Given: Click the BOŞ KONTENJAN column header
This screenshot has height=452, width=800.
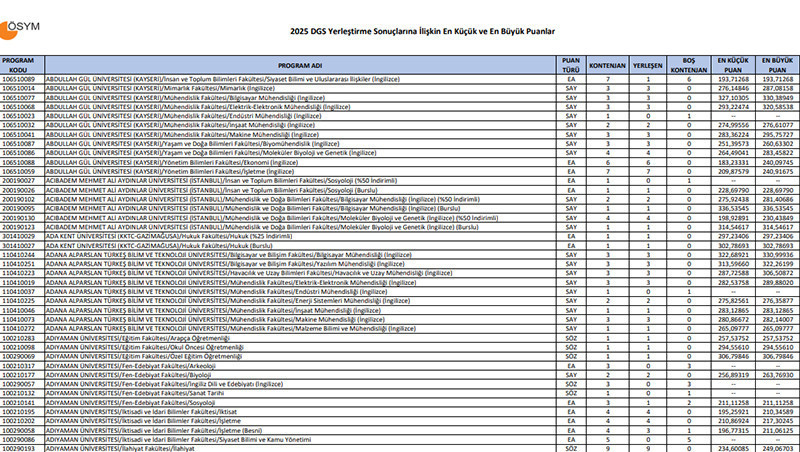Looking at the screenshot, I should (x=687, y=65).
